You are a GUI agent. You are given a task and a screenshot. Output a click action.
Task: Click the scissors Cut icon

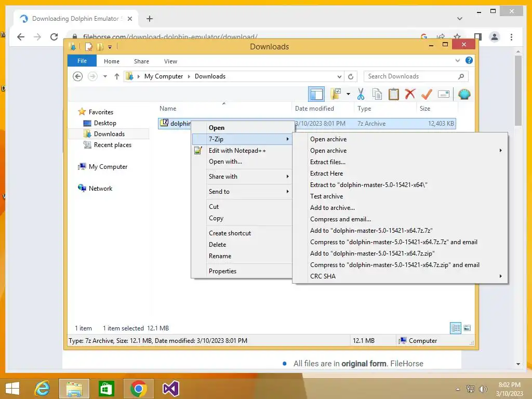pos(361,94)
